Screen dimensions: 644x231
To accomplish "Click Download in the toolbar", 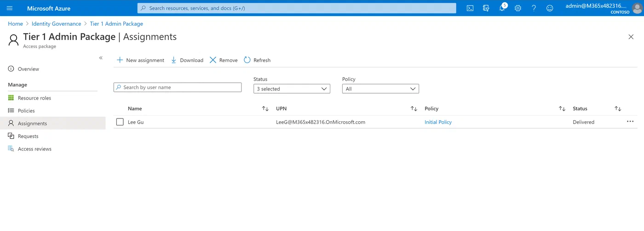I will pyautogui.click(x=187, y=60).
